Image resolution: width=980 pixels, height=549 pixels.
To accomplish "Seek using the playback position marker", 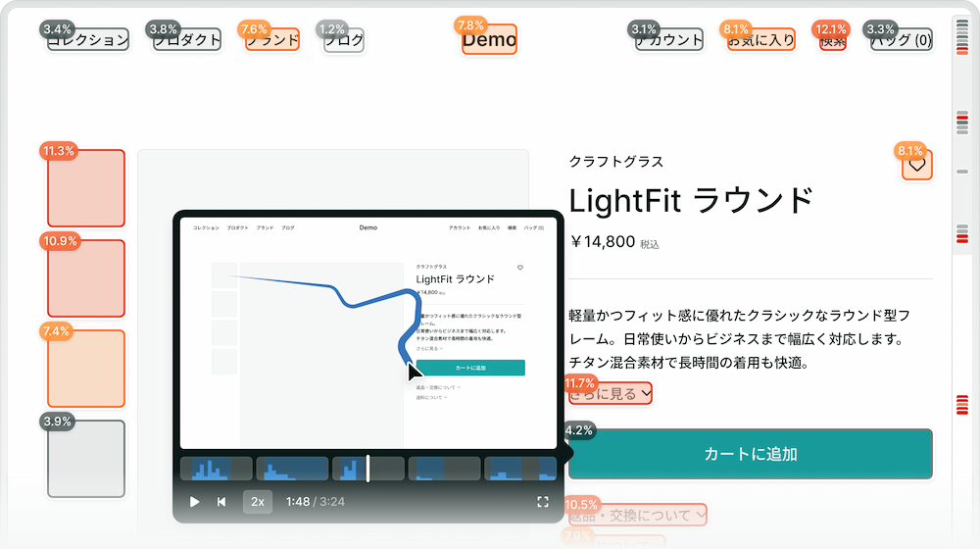I will pos(367,469).
